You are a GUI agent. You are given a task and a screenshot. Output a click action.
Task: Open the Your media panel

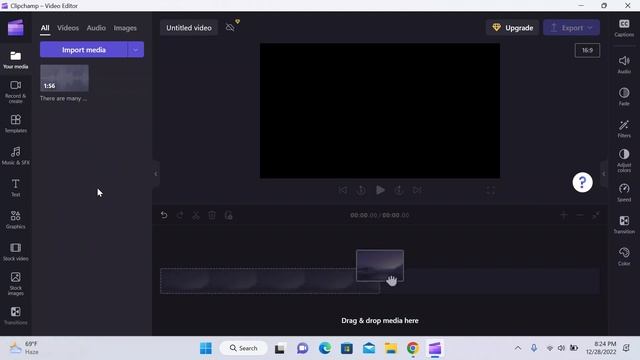(x=16, y=60)
